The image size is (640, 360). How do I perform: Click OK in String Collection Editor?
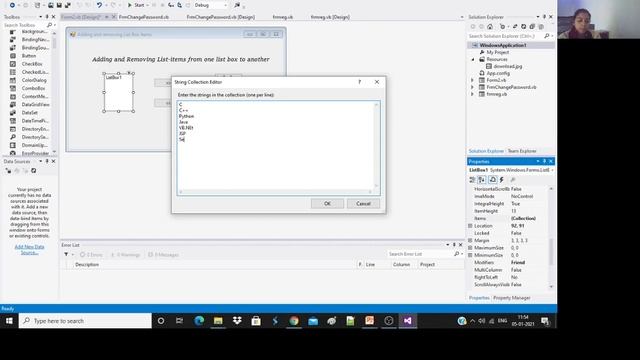tap(327, 204)
